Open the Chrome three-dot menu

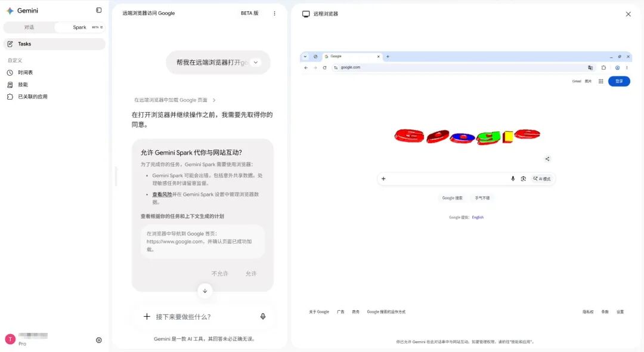pos(627,68)
